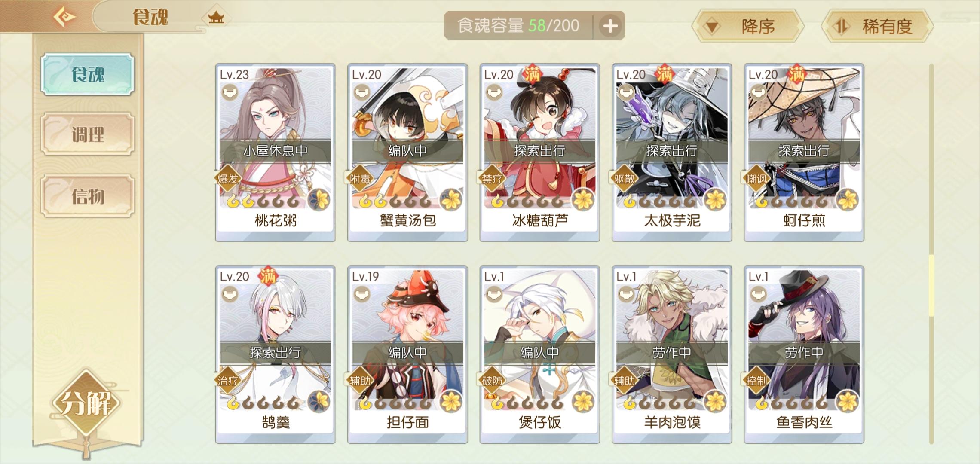This screenshot has height=464, width=980.
Task: Click the 分解 button
Action: [86, 403]
